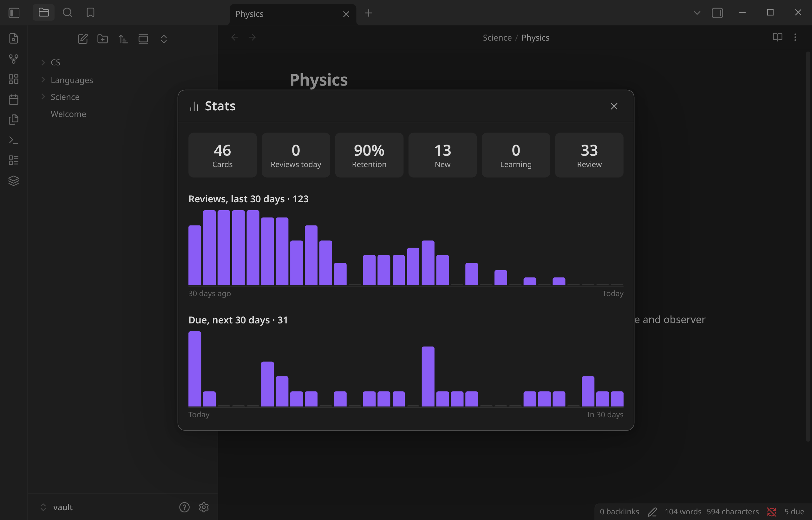Click the Science breadcrumb link
The image size is (812, 520).
497,38
